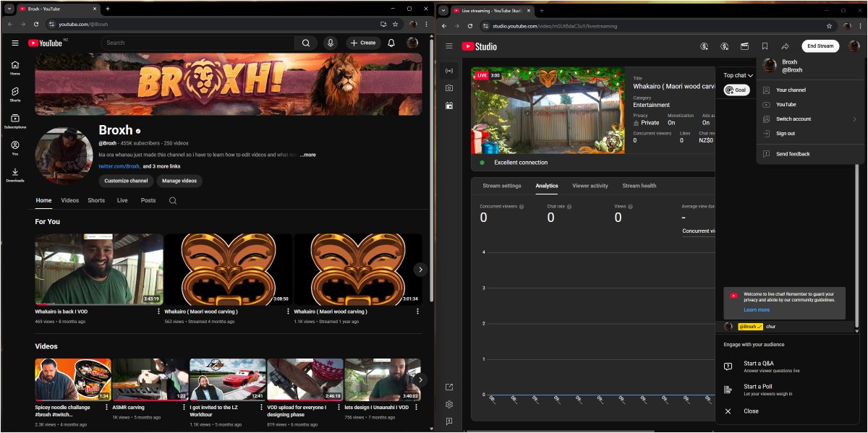Reload the YouTube Studio page
Screen dimensions: 868x433
pos(470,26)
